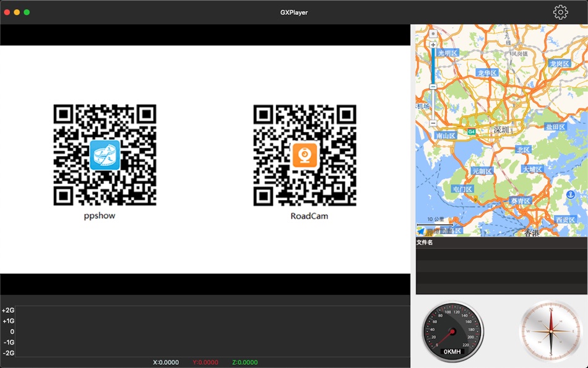Zoom out the map with bottom minus button
Viewport: 588px width, 368px height.
pyautogui.click(x=433, y=123)
